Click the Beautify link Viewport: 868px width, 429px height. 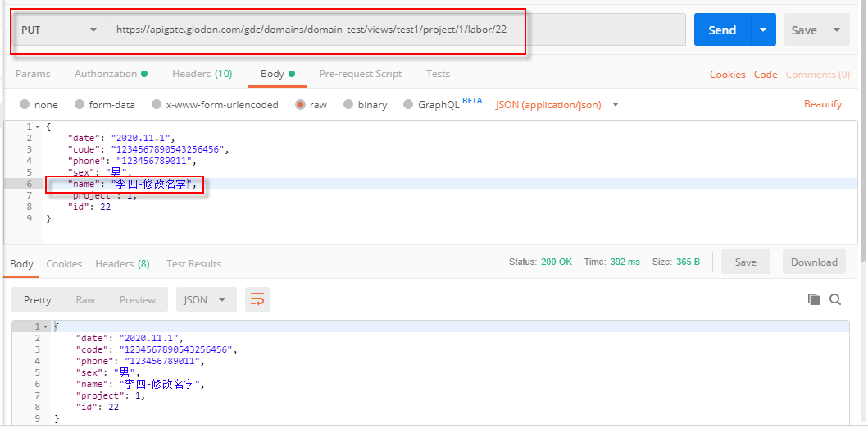pyautogui.click(x=822, y=104)
